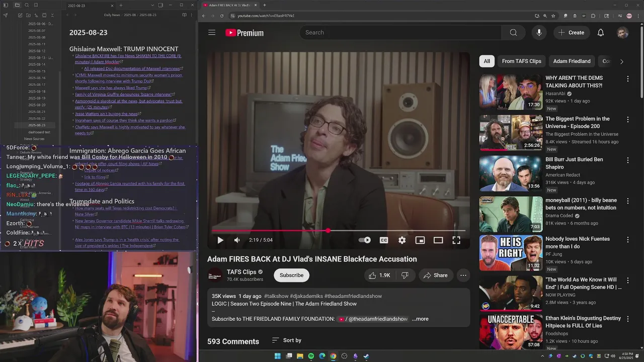Viewport: 644px width, 362px height.
Task: Open options for Nobody loves Nick Fuentes video
Action: 627,240
